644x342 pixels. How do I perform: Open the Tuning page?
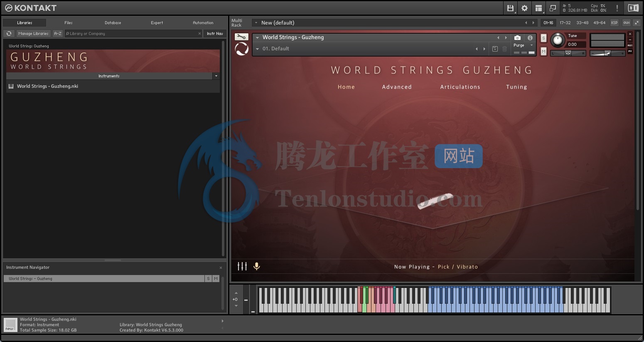point(516,87)
